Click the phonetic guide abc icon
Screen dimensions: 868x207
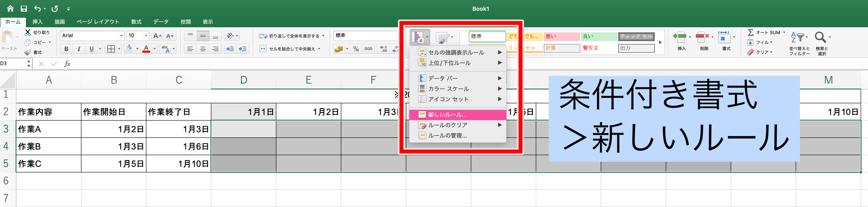(165, 49)
